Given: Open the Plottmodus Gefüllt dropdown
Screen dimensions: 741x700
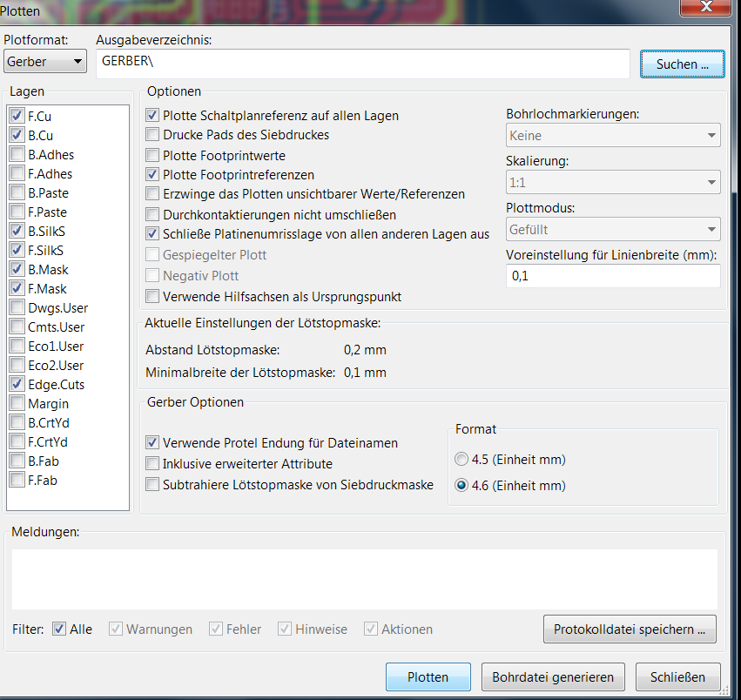Looking at the screenshot, I should tap(613, 229).
